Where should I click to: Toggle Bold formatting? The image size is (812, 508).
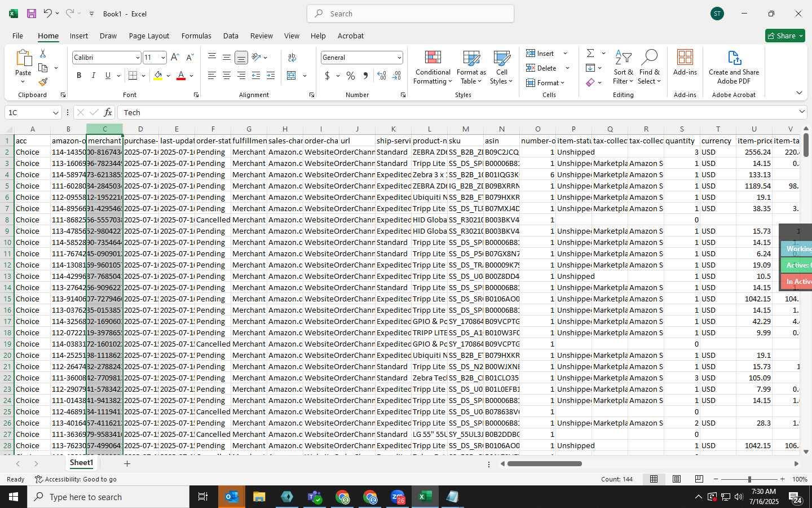coord(79,76)
